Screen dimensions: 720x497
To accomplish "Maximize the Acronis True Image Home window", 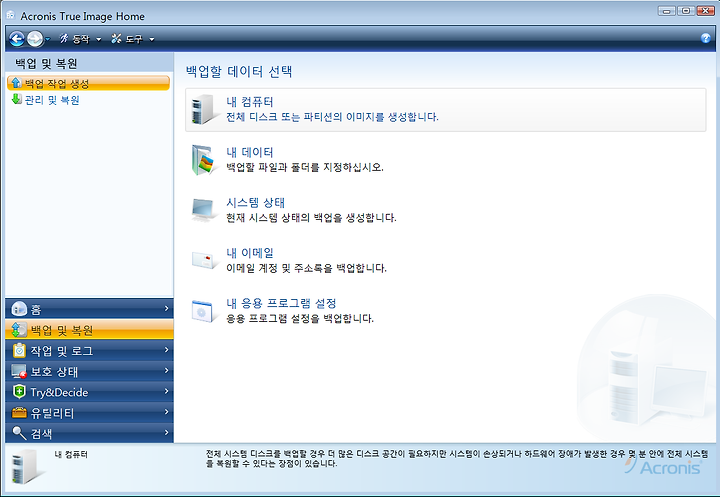I will click(x=686, y=11).
